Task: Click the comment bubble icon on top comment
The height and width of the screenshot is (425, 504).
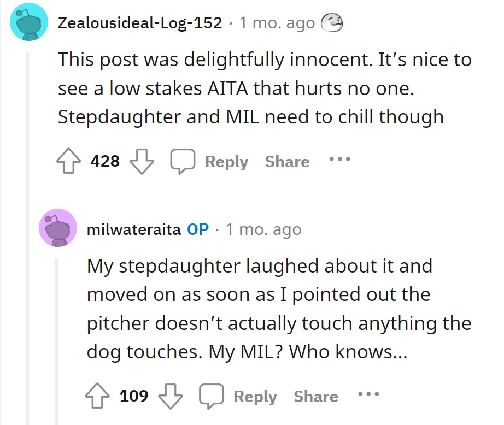Action: point(183,161)
